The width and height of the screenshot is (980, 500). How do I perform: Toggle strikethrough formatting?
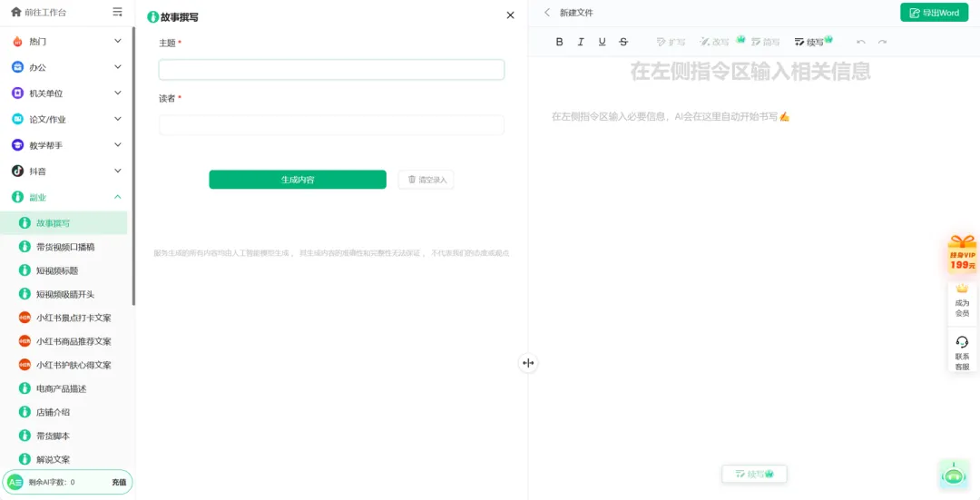tap(623, 42)
